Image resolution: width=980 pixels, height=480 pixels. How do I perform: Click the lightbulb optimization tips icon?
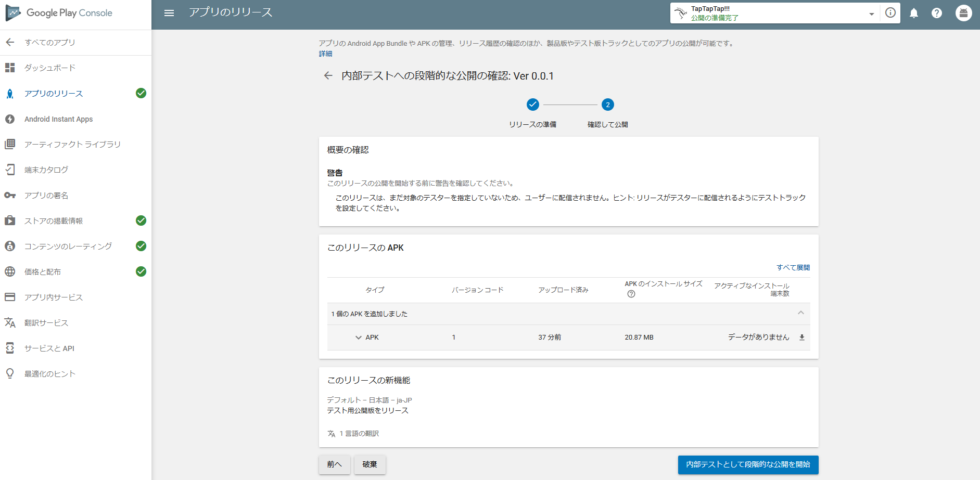coord(10,373)
